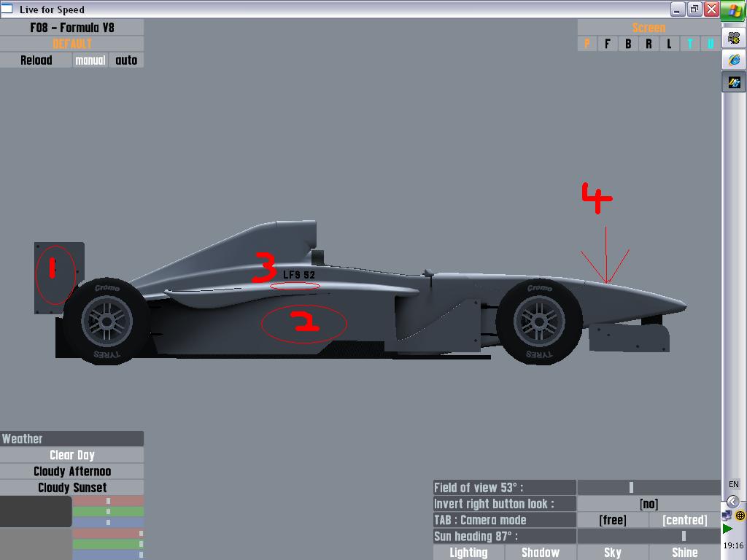Choose Cloudy Sunset weather

72,487
